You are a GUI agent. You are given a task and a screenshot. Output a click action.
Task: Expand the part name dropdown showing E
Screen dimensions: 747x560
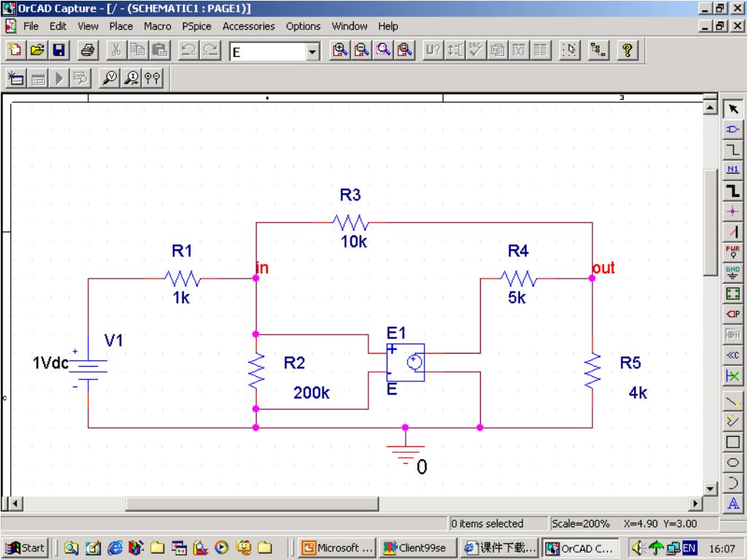tap(312, 52)
